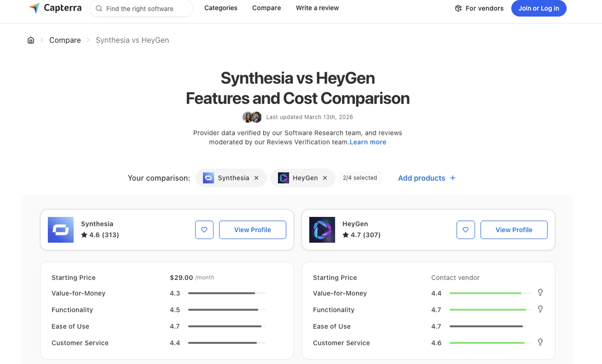Click the Synthesia chip logo
This screenshot has width=602, height=364.
(208, 178)
